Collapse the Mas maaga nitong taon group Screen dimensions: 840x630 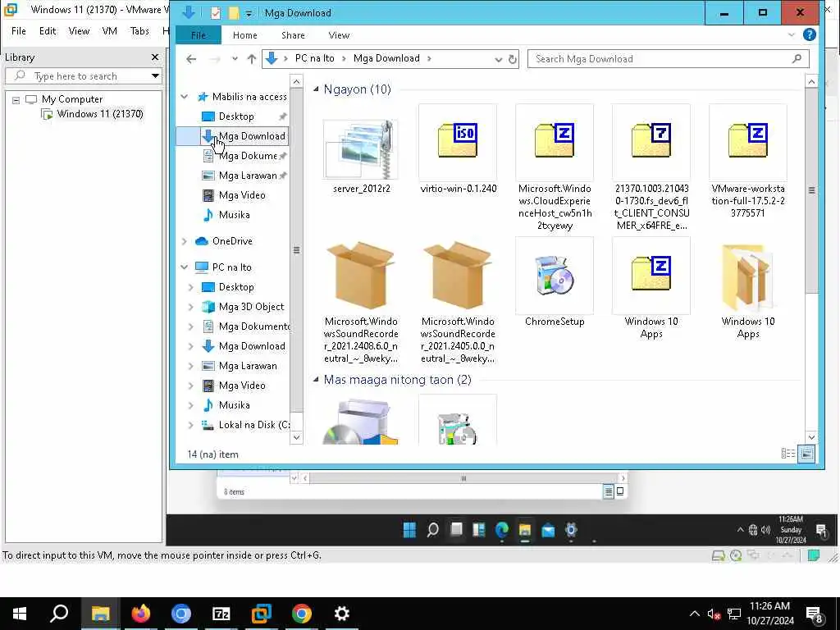(316, 379)
